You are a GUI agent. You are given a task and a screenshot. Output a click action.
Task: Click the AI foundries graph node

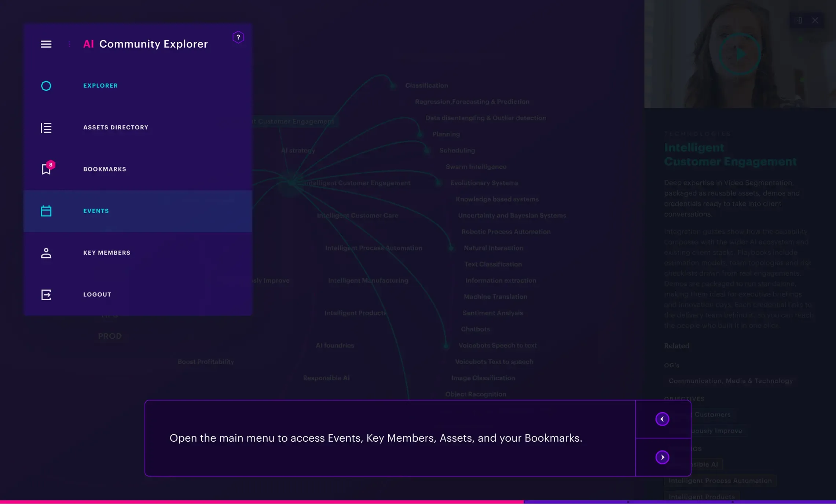[335, 345]
